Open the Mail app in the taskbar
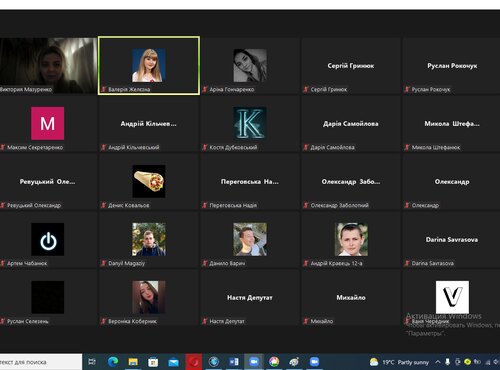This screenshot has height=370, width=500. pos(173,362)
